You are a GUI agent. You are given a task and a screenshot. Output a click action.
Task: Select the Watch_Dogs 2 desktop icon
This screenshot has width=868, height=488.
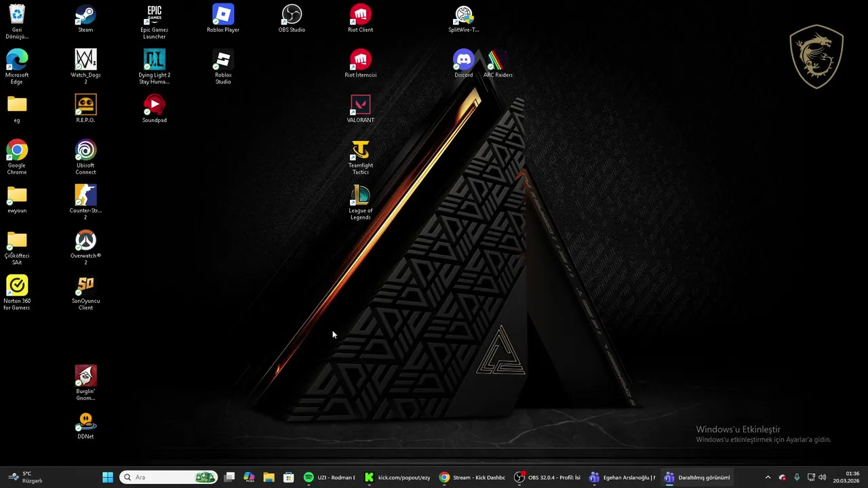85,66
